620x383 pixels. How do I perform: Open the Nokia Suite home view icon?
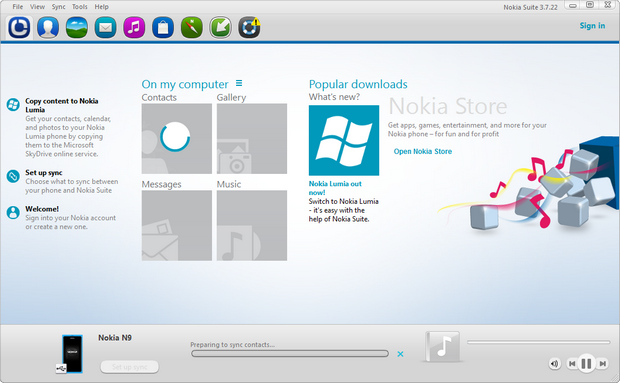coord(19,27)
